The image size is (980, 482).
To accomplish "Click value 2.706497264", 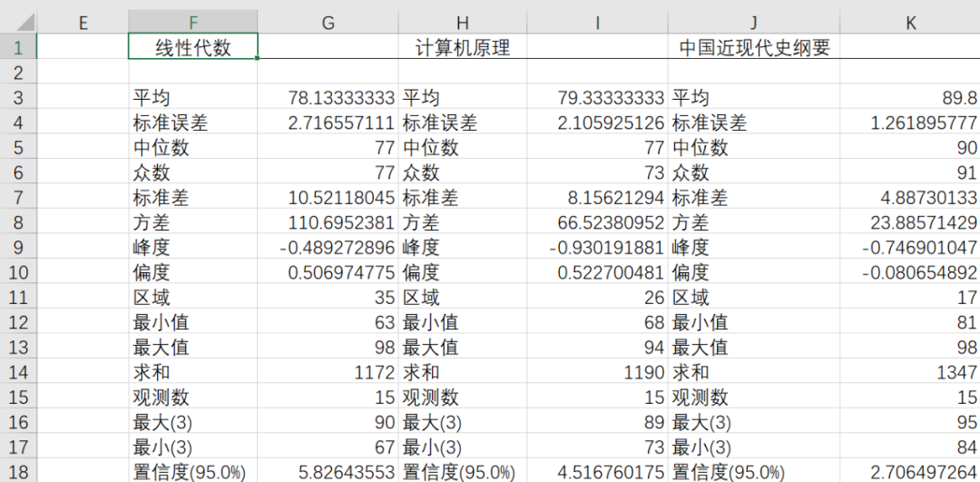I will pos(924,473).
